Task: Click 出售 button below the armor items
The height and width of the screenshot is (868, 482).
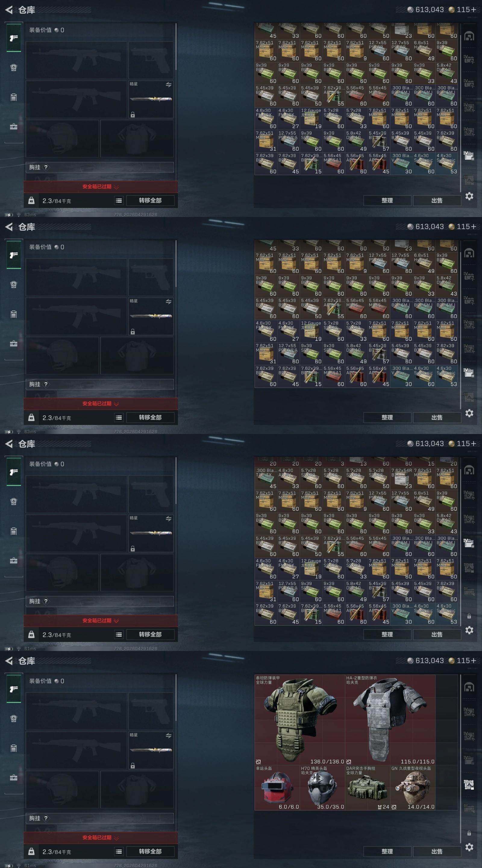Action: tap(437, 851)
